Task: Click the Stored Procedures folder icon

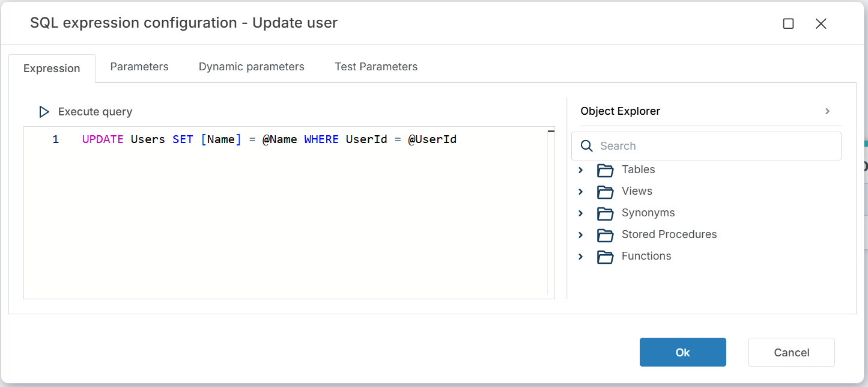Action: (x=605, y=235)
